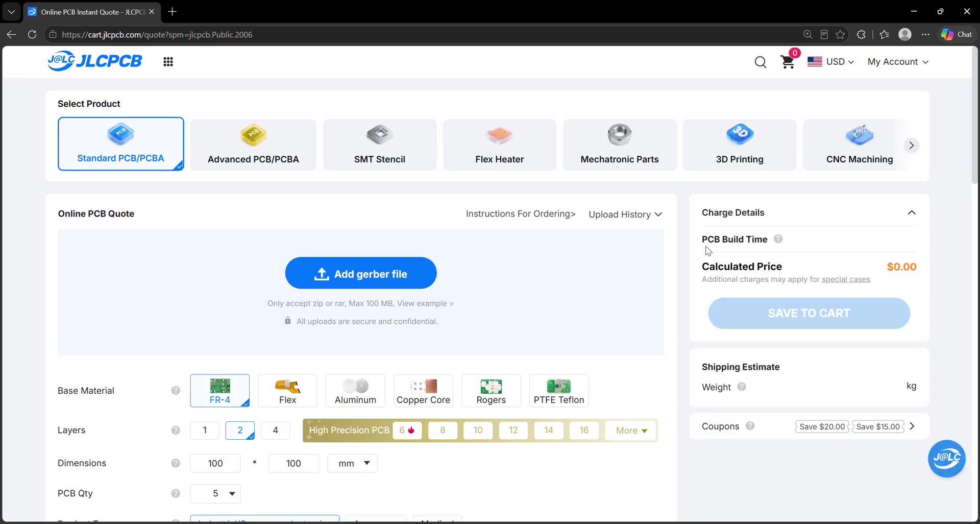Select the Advanced PCB/PCBA product
980x524 pixels.
tap(253, 145)
